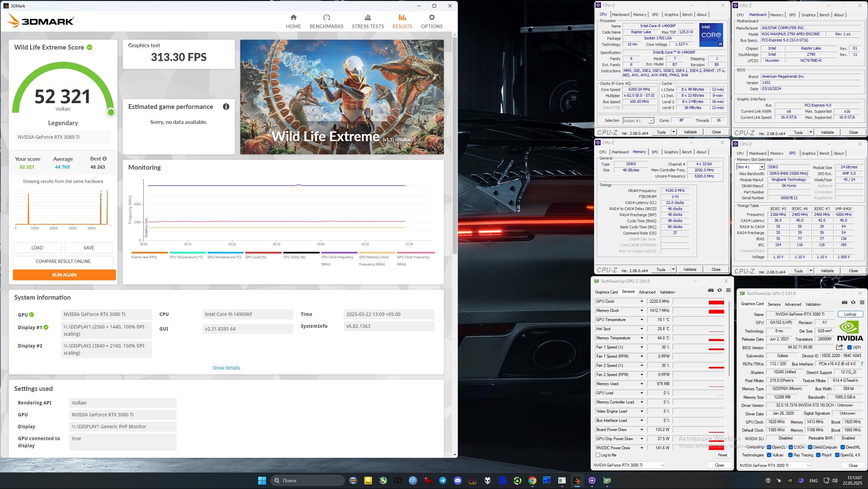Image resolution: width=868 pixels, height=489 pixels.
Task: Open the Board Power Draw sensor dropdown arrow
Action: (x=642, y=430)
